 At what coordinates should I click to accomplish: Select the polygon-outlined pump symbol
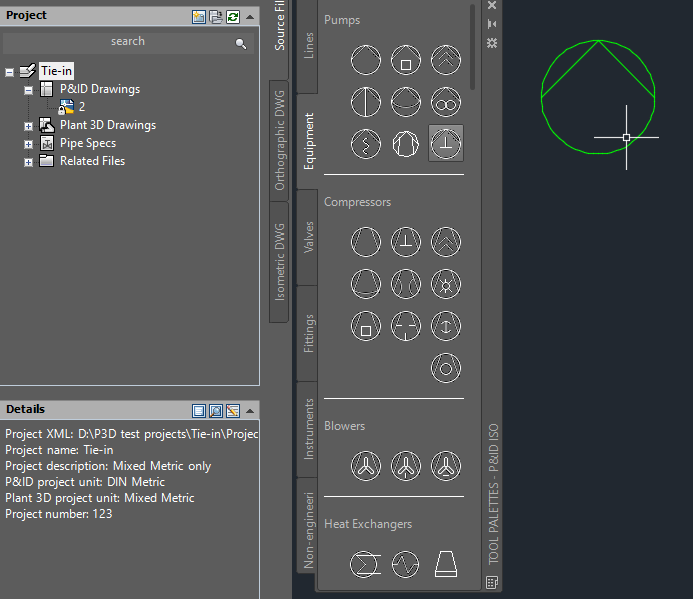coord(406,144)
